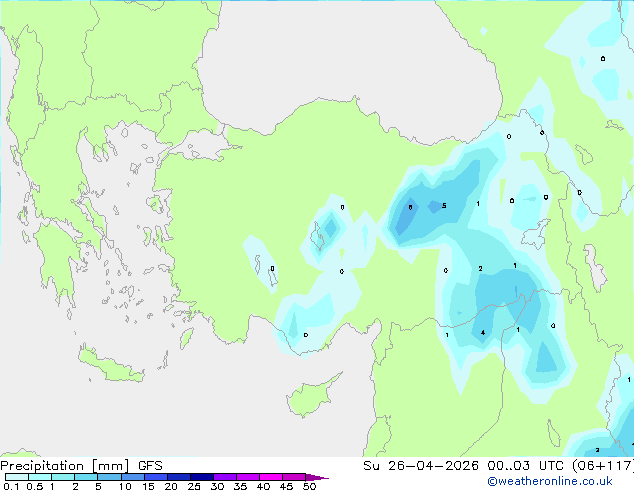Click the '00..03 UTC' time range text
Viewport: 634px width, 490px height.
point(525,466)
